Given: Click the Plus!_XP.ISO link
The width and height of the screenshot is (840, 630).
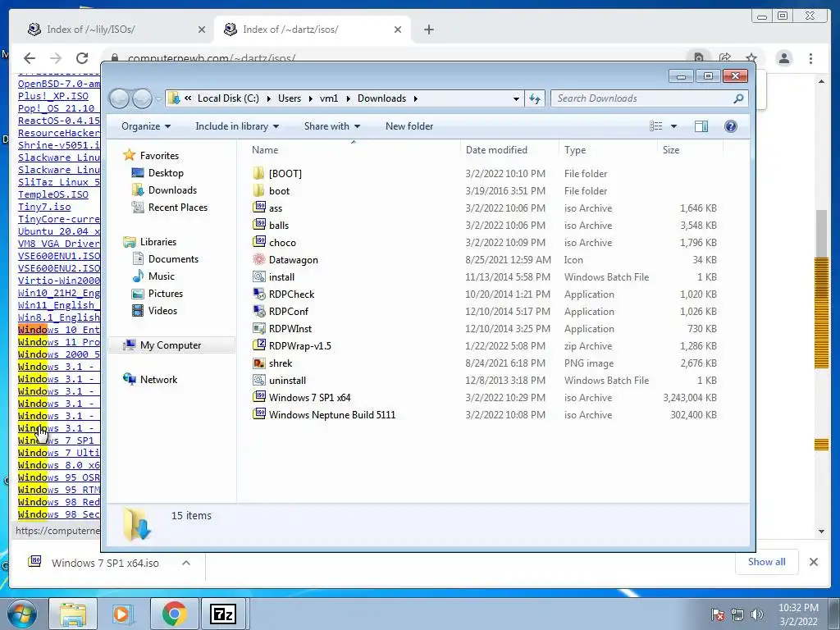Looking at the screenshot, I should 53,96.
